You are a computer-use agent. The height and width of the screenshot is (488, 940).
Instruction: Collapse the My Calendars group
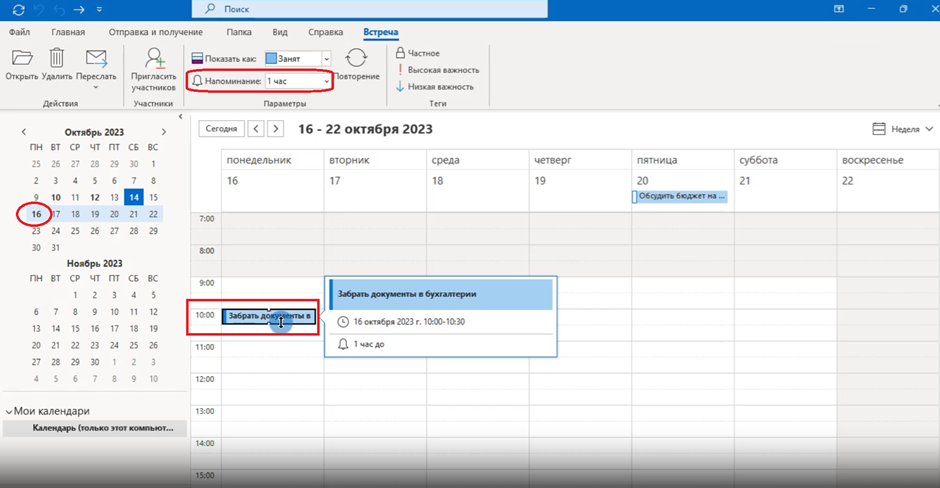coord(10,411)
